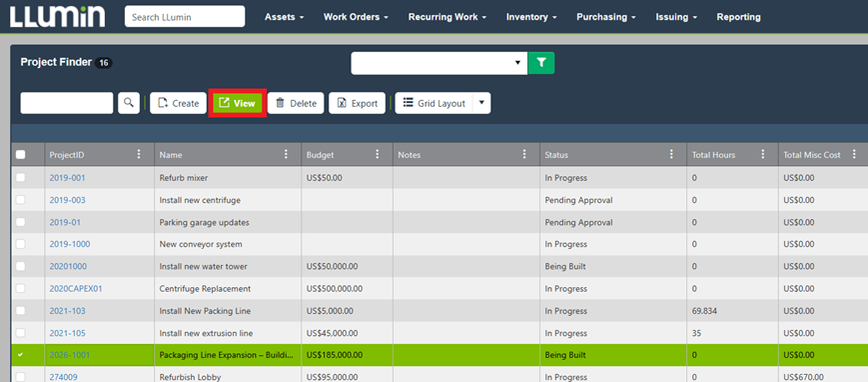
Task: Click the LLumin logo
Action: (57, 17)
